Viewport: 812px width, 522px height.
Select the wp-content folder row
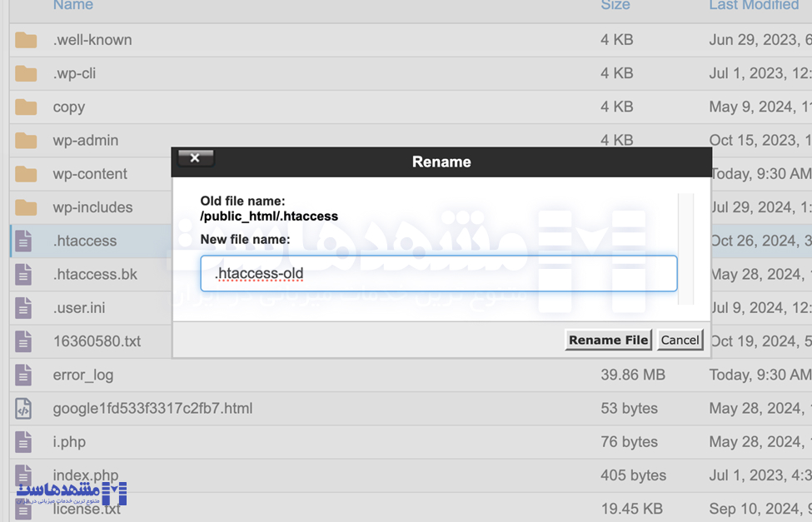90,174
